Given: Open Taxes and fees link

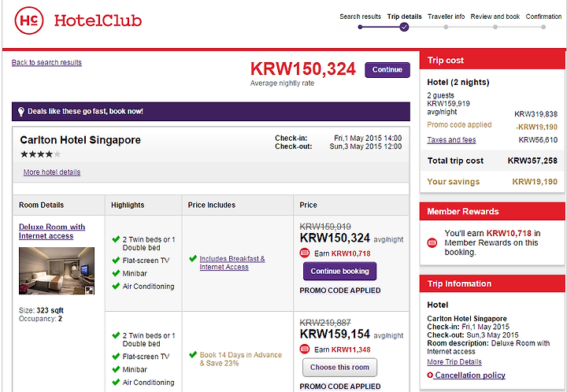Looking at the screenshot, I should 451,140.
